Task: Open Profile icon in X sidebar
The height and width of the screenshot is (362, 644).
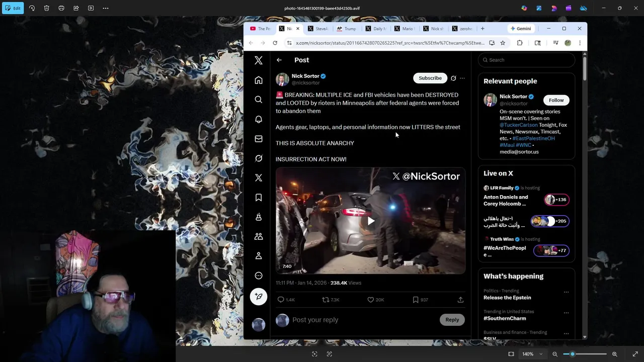Action: pos(259,256)
